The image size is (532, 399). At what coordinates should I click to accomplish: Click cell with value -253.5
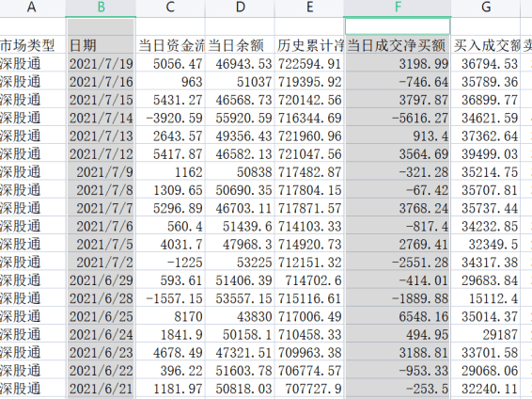398,388
